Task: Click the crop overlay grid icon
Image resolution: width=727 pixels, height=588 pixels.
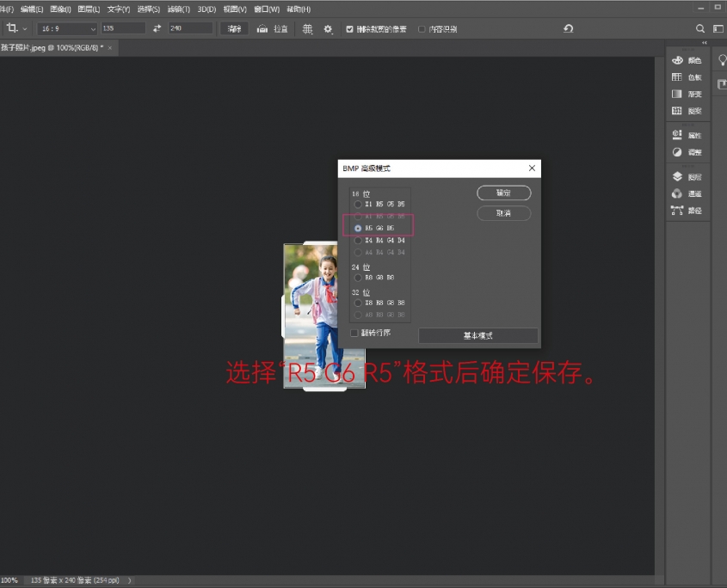Action: [307, 28]
